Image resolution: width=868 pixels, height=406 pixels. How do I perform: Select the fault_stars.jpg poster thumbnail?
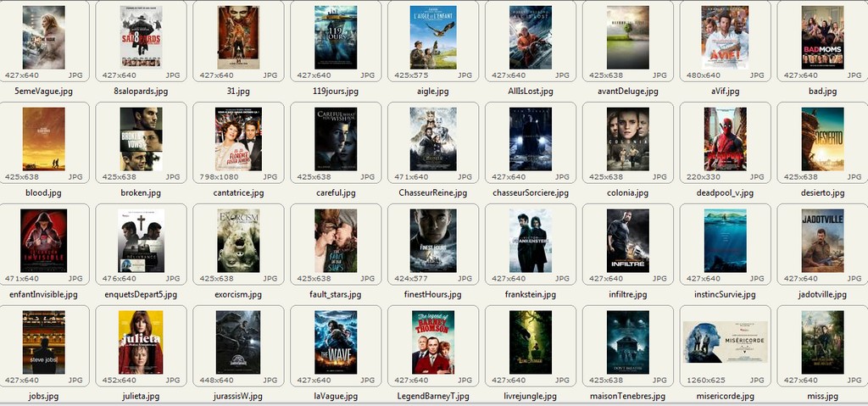pos(336,241)
